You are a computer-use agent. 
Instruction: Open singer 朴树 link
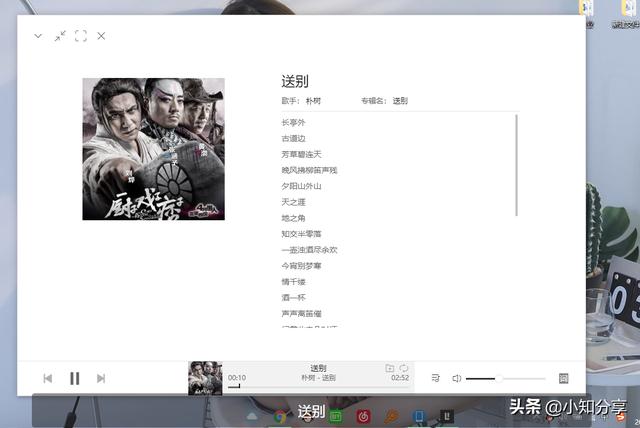[x=313, y=101]
